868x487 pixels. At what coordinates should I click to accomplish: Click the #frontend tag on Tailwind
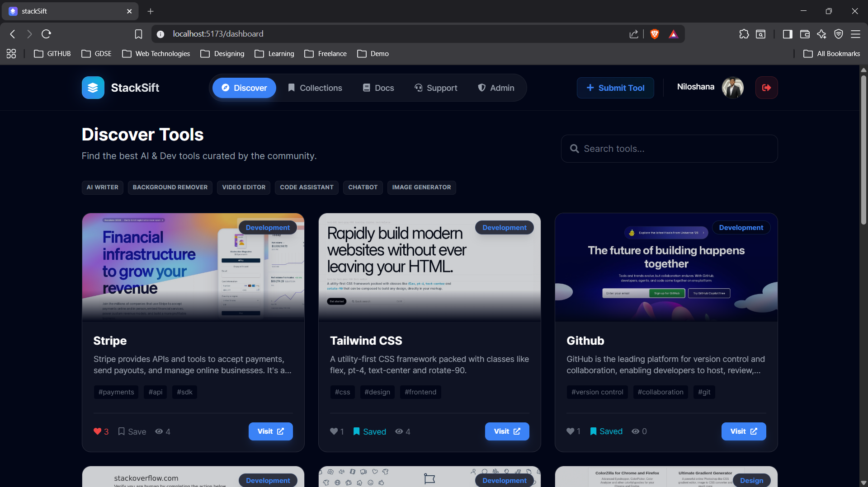tap(420, 392)
